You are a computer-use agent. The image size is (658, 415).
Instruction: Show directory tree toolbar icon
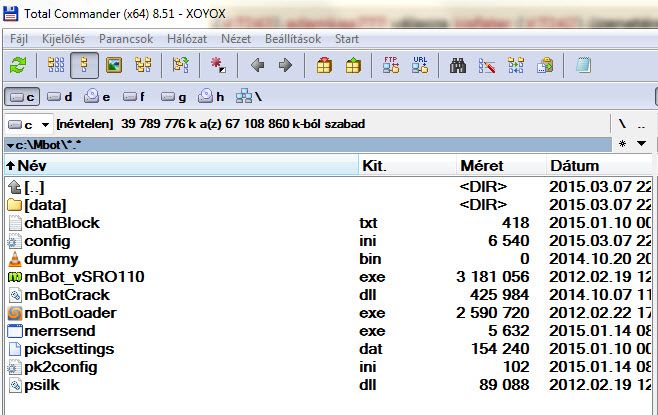tap(143, 65)
